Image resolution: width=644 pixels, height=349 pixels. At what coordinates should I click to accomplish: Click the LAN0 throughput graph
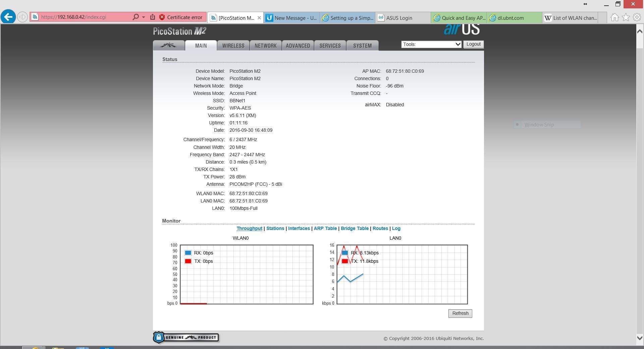402,275
